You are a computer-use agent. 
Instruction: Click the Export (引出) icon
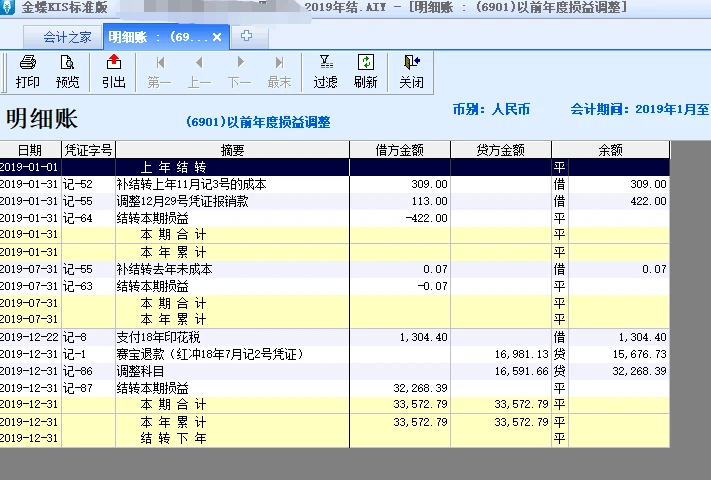pos(113,72)
